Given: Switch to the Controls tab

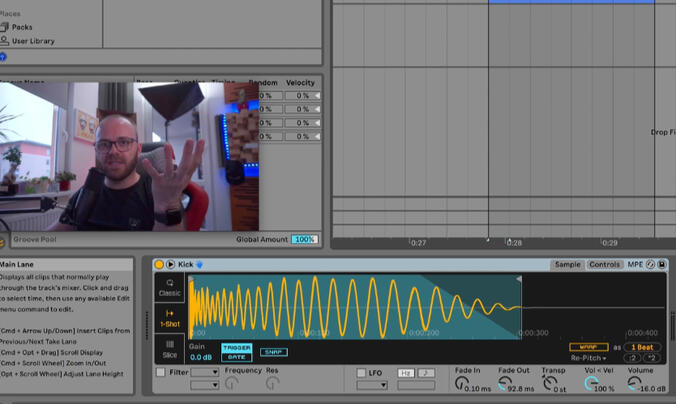Looking at the screenshot, I should point(604,264).
